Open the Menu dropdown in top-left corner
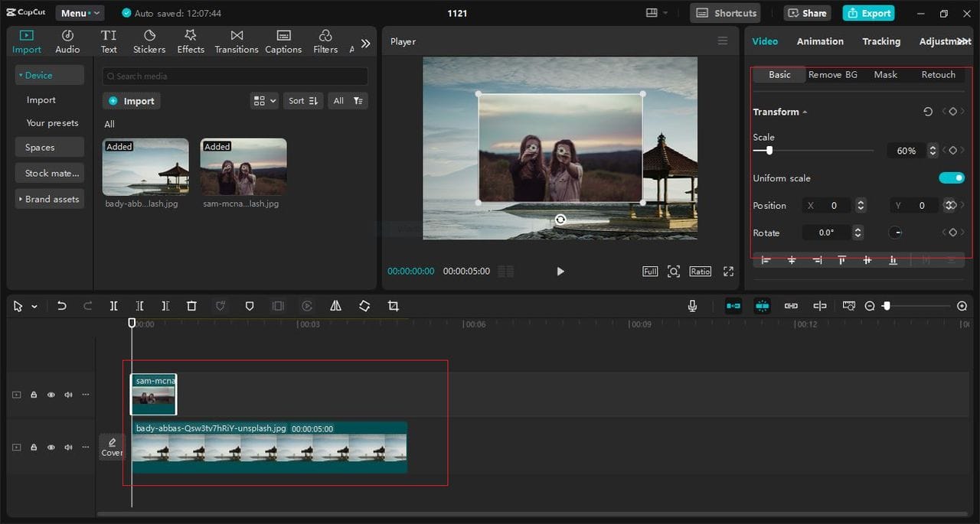980x524 pixels. (79, 12)
